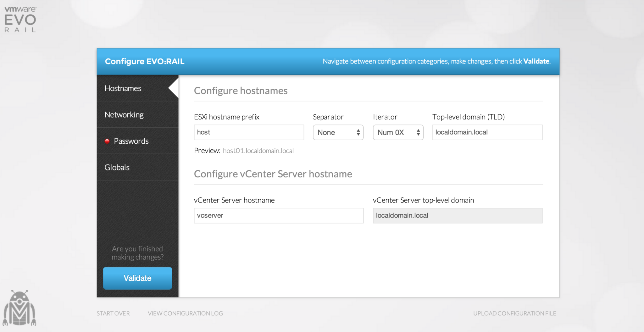Click the 'Configure vCenter Server hostname' heading
644x332 pixels.
[273, 174]
